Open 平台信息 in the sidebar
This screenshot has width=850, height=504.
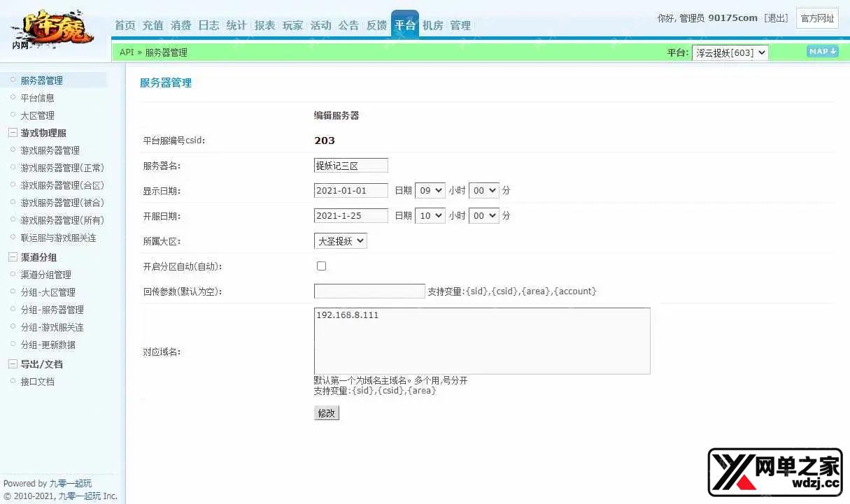[37, 98]
